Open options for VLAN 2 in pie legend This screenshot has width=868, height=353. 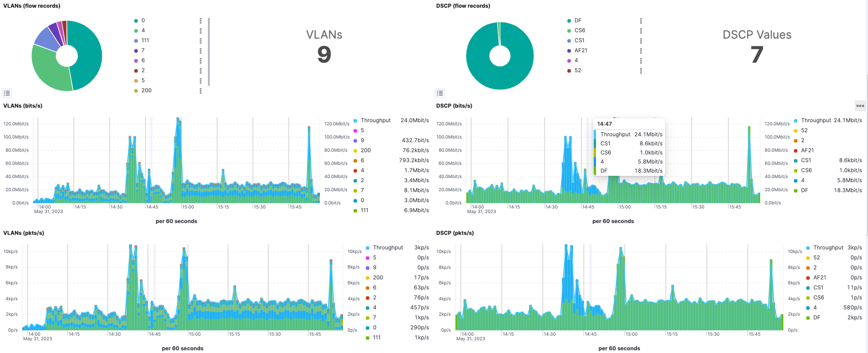coord(201,70)
